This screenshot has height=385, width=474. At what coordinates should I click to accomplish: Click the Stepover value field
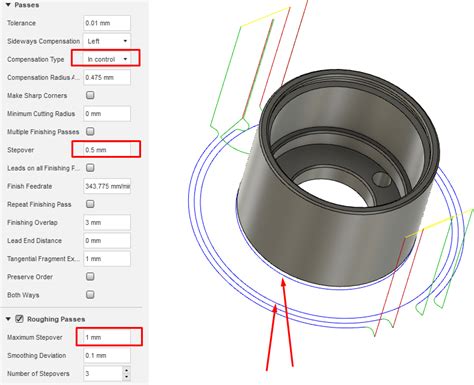pyautogui.click(x=107, y=150)
